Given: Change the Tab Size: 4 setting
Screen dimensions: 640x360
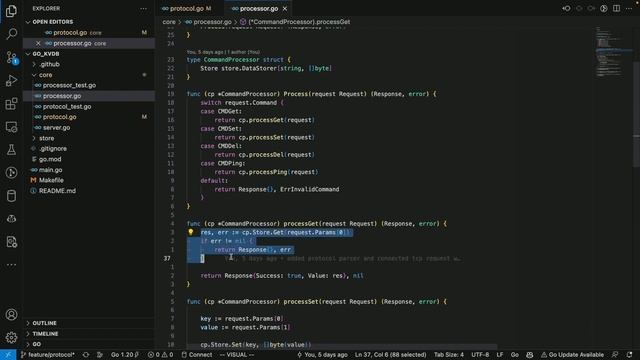Looking at the screenshot, I should (449, 355).
